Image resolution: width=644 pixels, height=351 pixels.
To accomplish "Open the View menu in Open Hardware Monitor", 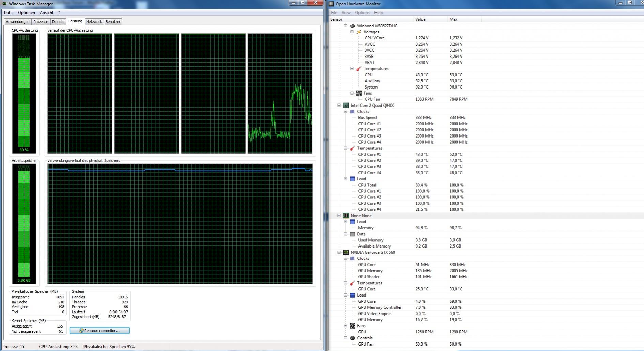I will click(x=346, y=13).
